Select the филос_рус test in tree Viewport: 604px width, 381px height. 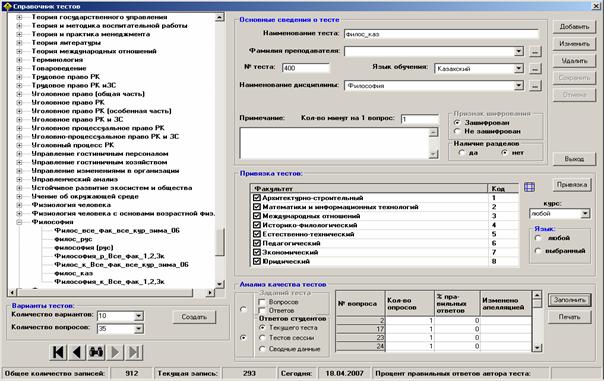coord(73,239)
